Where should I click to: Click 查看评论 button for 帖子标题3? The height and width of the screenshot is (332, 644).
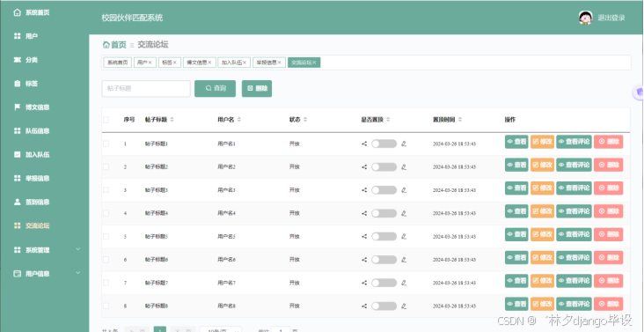574,188
